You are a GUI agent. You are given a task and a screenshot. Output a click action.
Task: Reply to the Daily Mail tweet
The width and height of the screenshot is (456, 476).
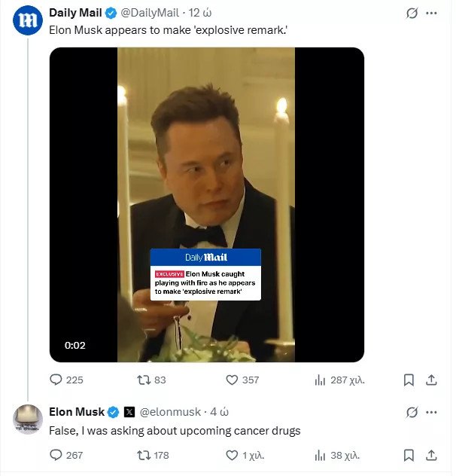pyautogui.click(x=56, y=380)
